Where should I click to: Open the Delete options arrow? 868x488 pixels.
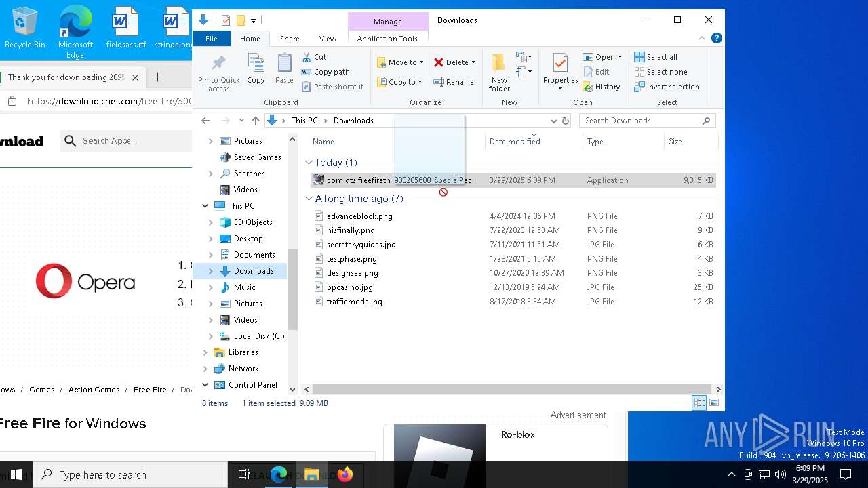(x=473, y=62)
